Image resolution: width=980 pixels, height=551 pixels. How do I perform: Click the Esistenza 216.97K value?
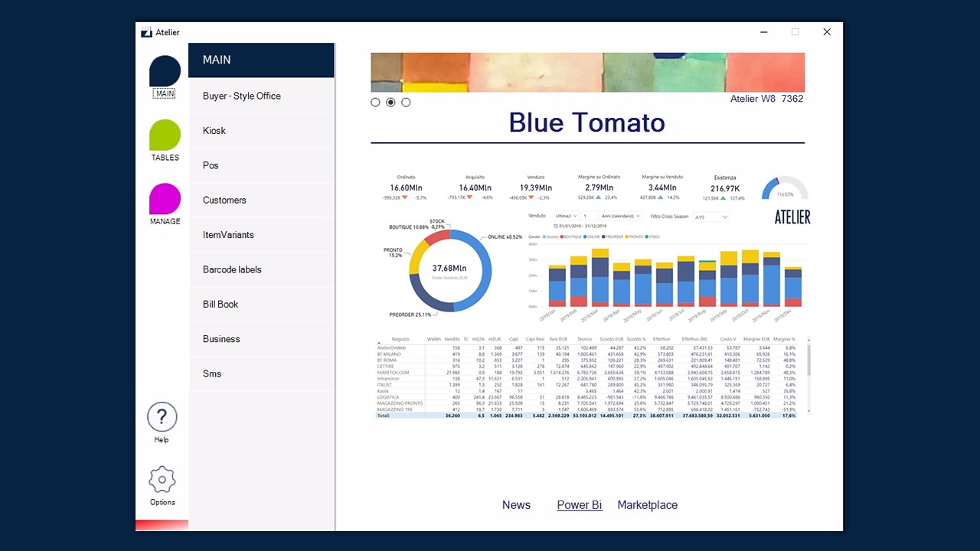[725, 188]
